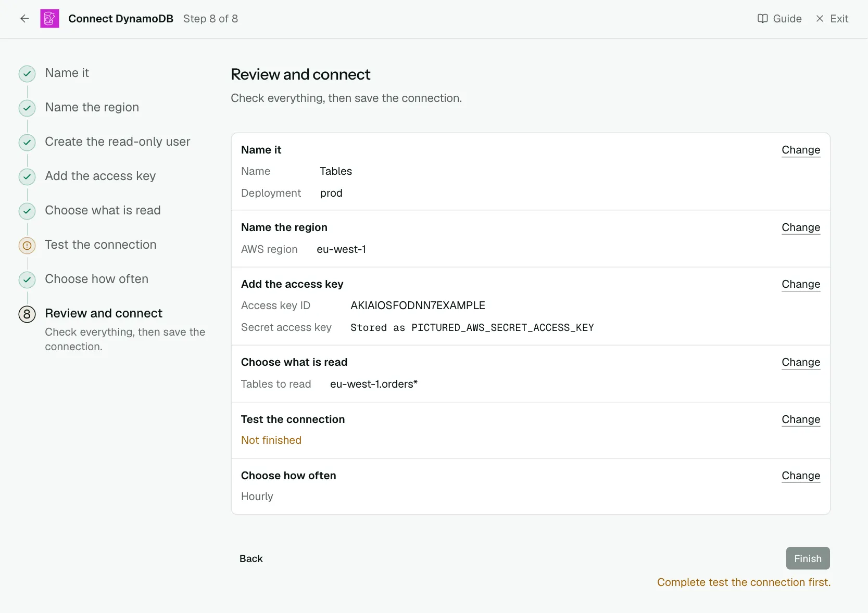
Task: Go to Name it step in sidebar
Action: point(67,73)
